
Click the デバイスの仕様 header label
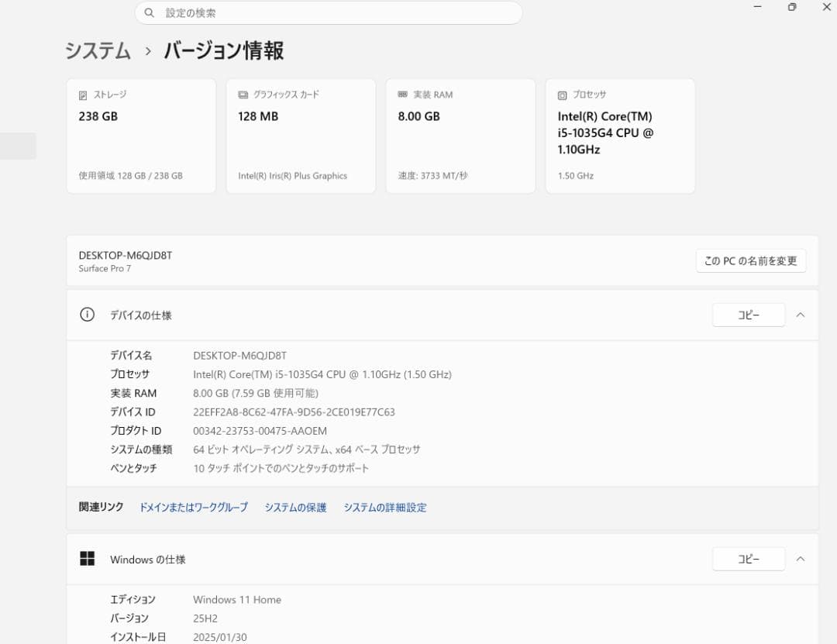[141, 315]
